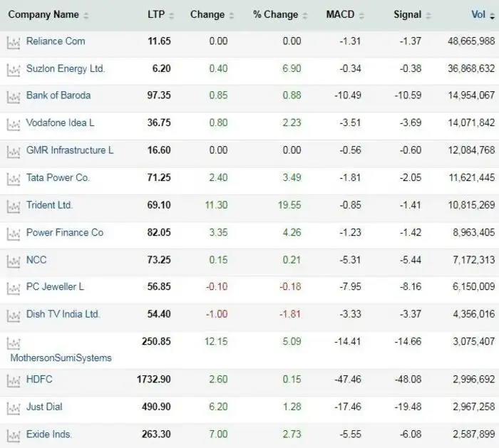Open the chart icon beside HDFC
499x448 pixels.
(13, 380)
